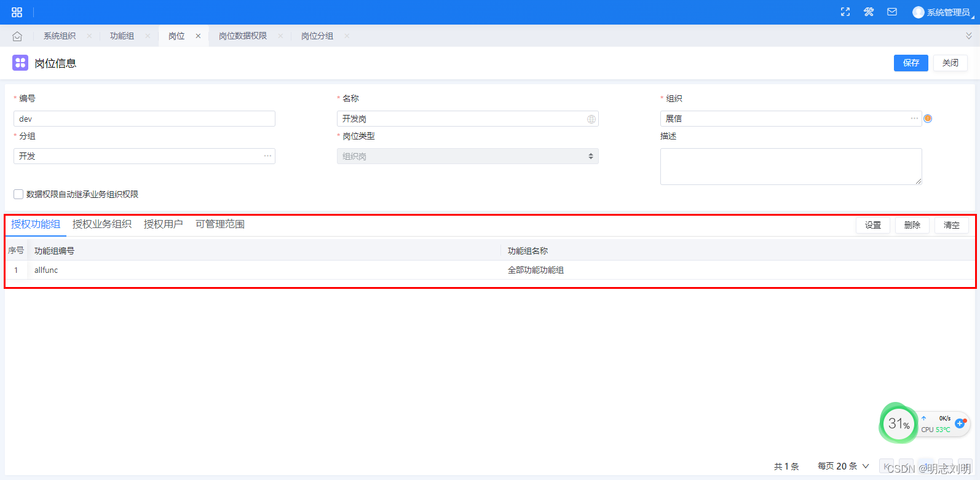The image size is (980, 480).
Task: Switch to the 岗位分组 tab
Action: 317,36
